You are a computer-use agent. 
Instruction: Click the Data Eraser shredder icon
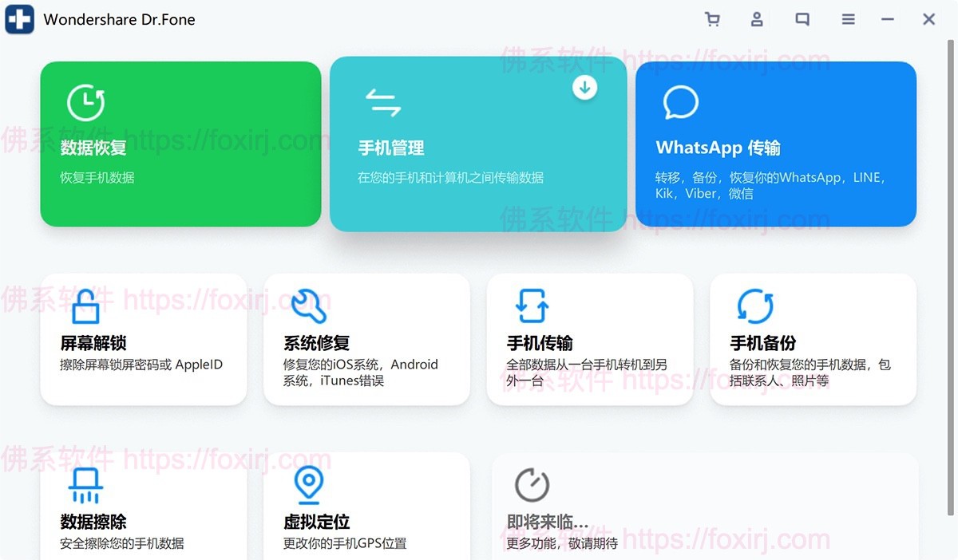[85, 485]
